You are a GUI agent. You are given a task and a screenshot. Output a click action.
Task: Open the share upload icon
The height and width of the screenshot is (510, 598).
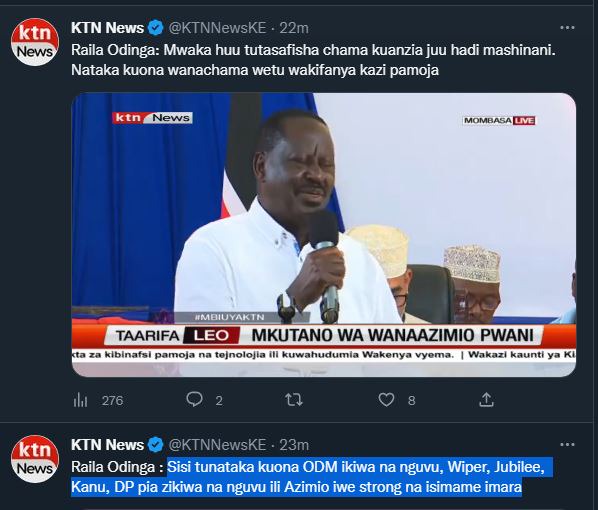[486, 400]
